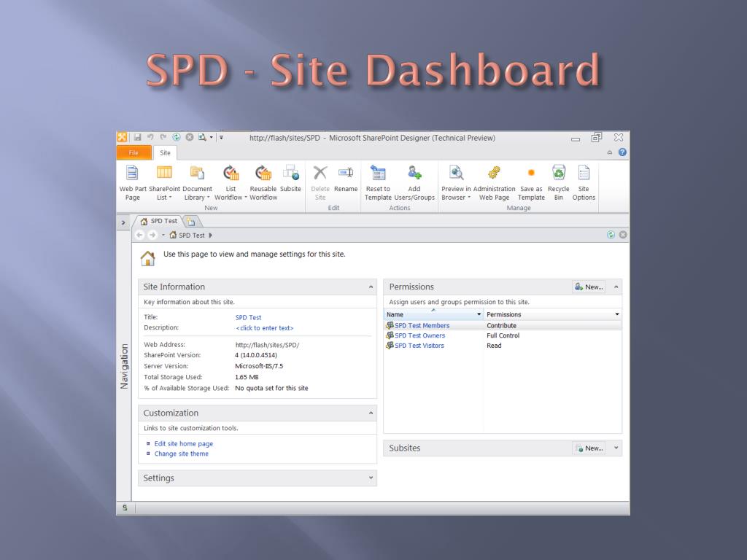Click the forward arrow in breadcrumb bar
The height and width of the screenshot is (560, 747).
pos(152,235)
